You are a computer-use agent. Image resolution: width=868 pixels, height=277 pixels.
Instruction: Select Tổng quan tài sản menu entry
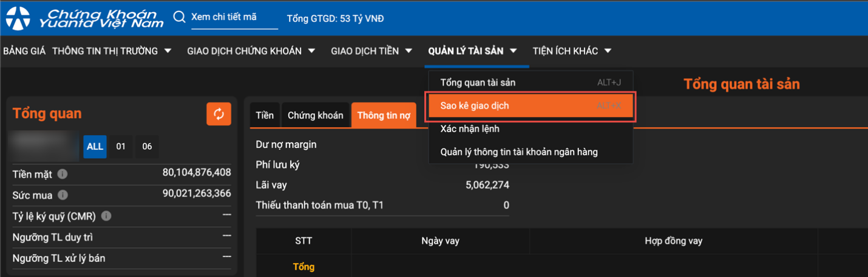[x=478, y=82]
